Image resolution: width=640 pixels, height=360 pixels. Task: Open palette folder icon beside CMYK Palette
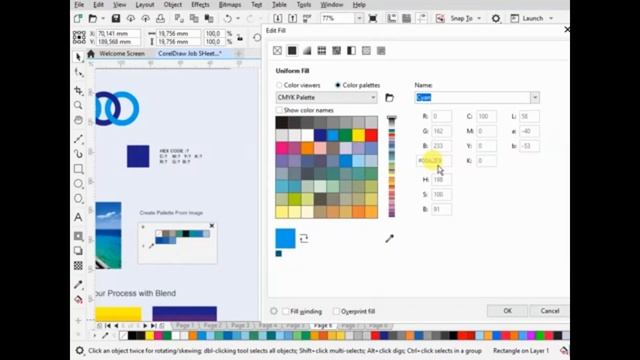tap(389, 98)
